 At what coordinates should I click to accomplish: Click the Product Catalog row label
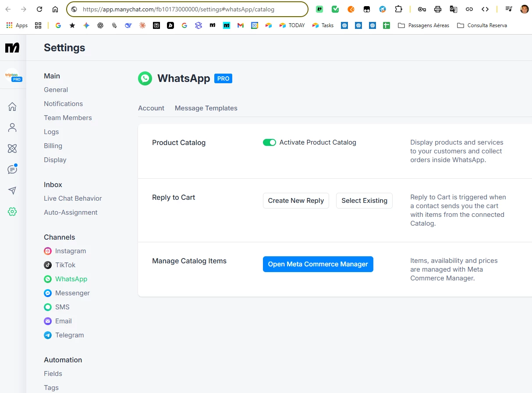[179, 143]
